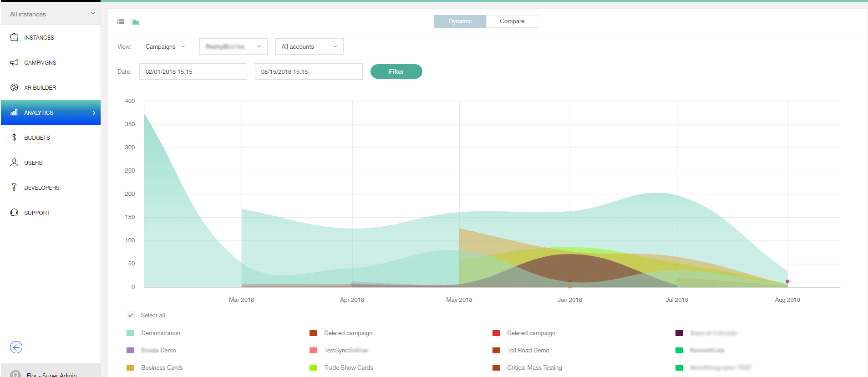Select the Dynamic tab
Viewport: 868px width, 377px height.
[460, 21]
